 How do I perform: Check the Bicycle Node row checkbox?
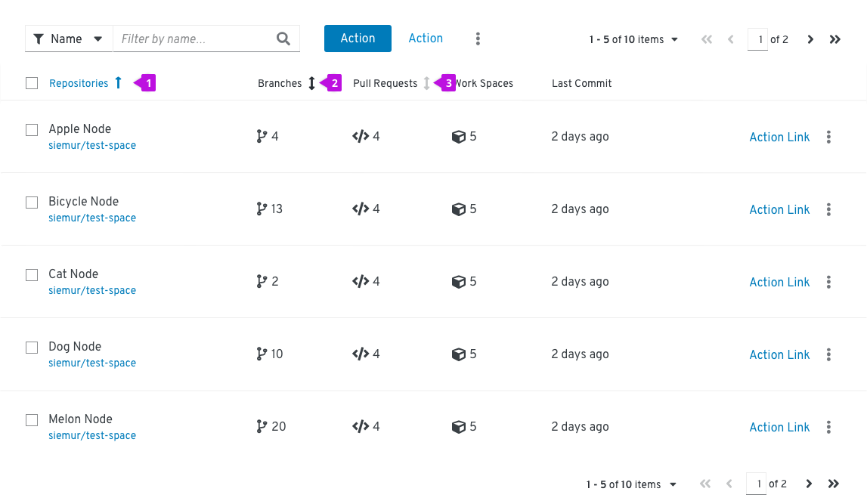32,203
